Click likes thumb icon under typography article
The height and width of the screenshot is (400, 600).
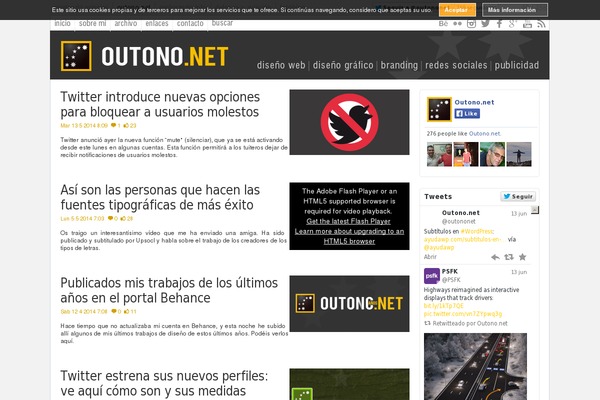pos(123,219)
